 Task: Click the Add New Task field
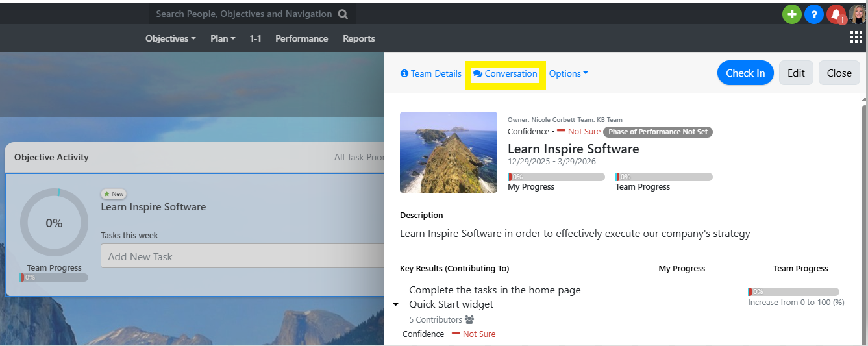242,256
